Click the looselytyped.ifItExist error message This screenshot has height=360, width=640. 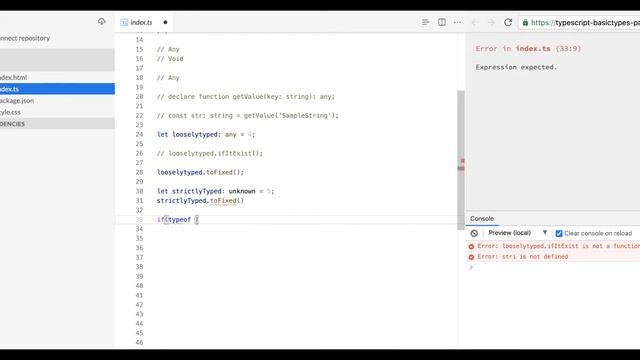point(558,246)
